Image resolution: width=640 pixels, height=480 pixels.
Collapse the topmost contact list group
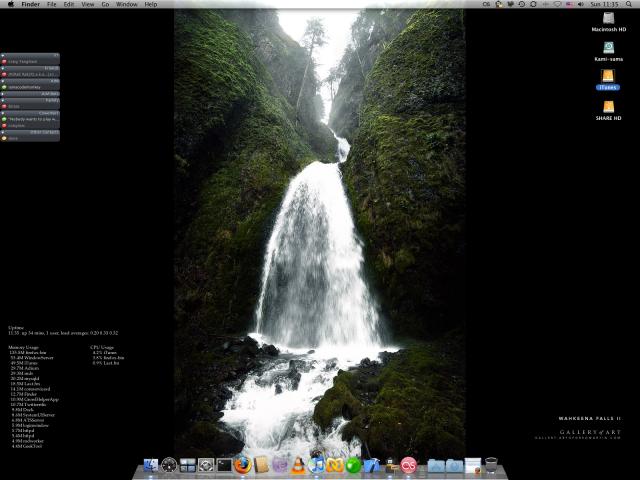[x=30, y=55]
